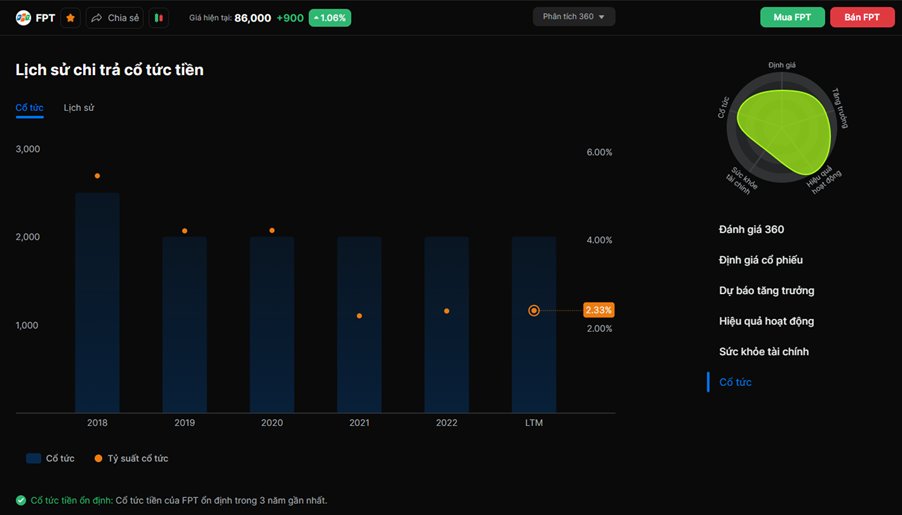Click the 2019 orange yield dot
This screenshot has width=902, height=515.
point(185,231)
